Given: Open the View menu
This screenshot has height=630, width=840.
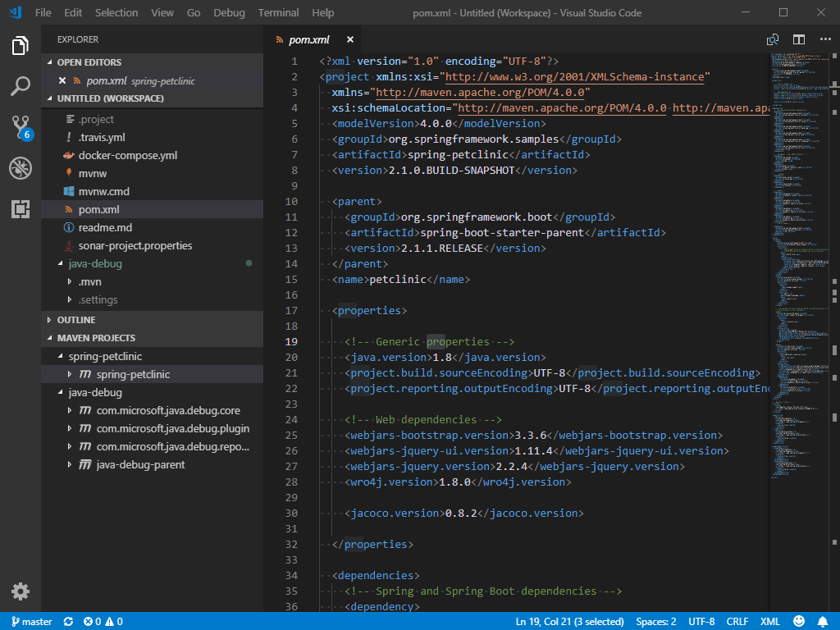Looking at the screenshot, I should tap(162, 12).
